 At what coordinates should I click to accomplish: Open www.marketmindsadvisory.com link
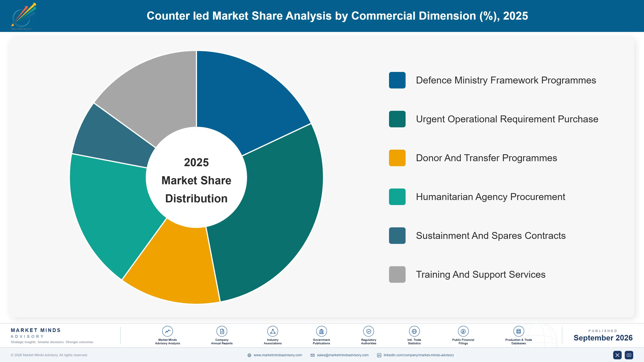point(278,355)
